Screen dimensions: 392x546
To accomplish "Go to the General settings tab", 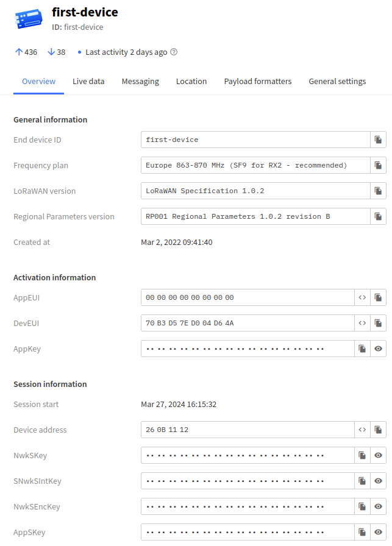I will [x=337, y=82].
